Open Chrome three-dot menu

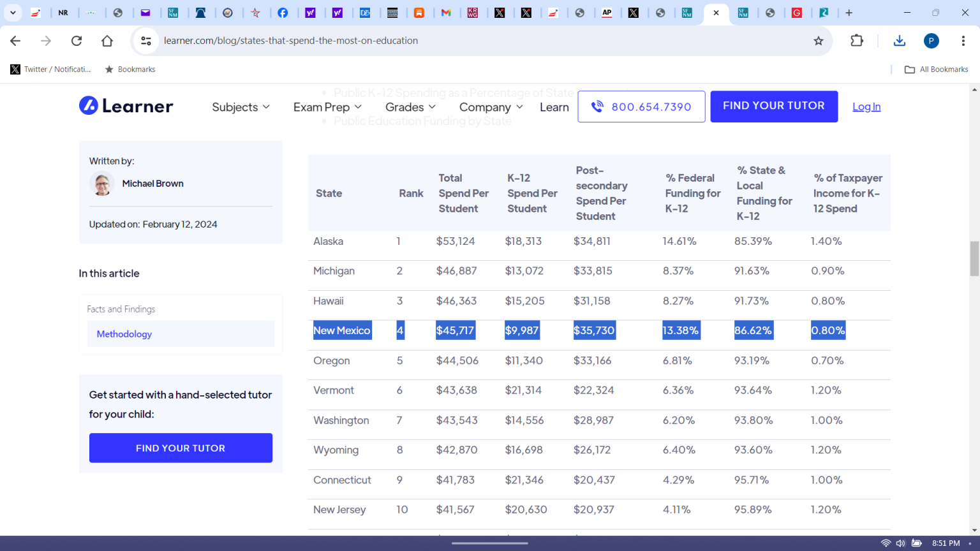click(x=963, y=41)
